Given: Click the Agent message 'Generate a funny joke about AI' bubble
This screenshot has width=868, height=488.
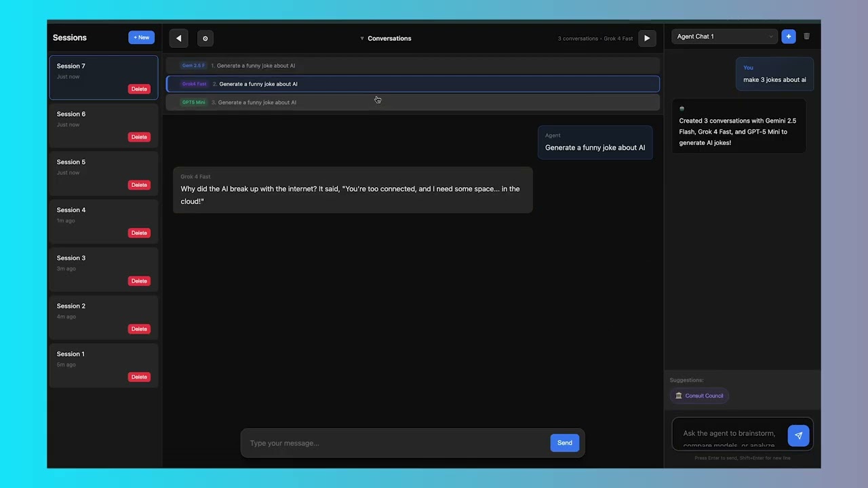Looking at the screenshot, I should tap(595, 142).
